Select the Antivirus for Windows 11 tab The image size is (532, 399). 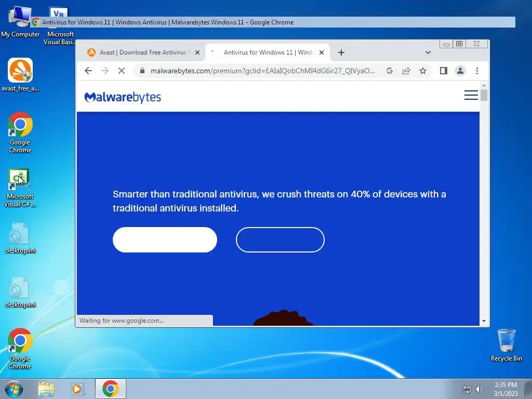[268, 52]
